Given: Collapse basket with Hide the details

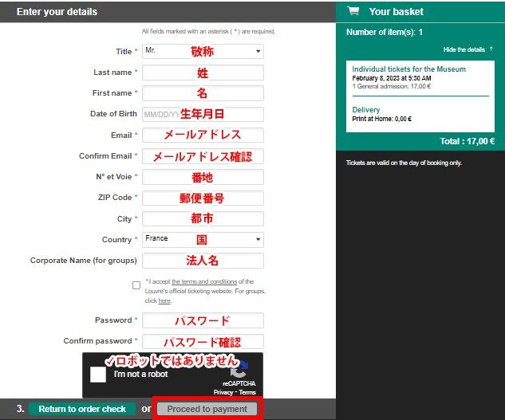Looking at the screenshot, I should (468, 49).
